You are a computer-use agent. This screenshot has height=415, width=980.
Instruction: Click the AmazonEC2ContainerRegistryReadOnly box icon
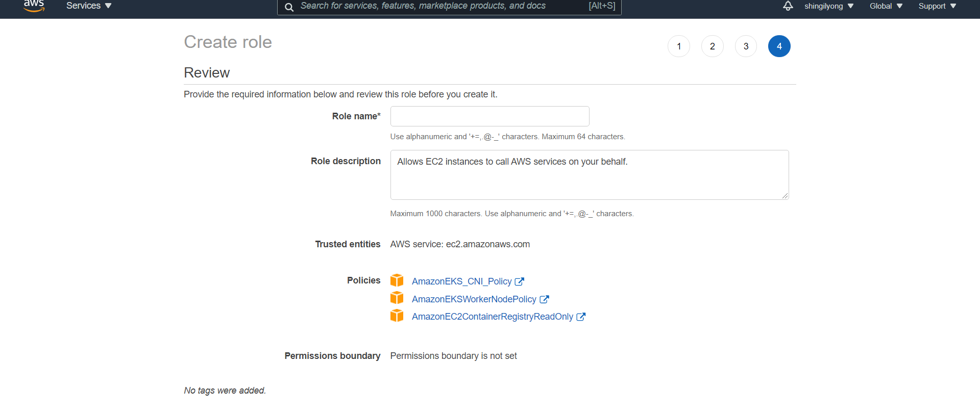397,316
